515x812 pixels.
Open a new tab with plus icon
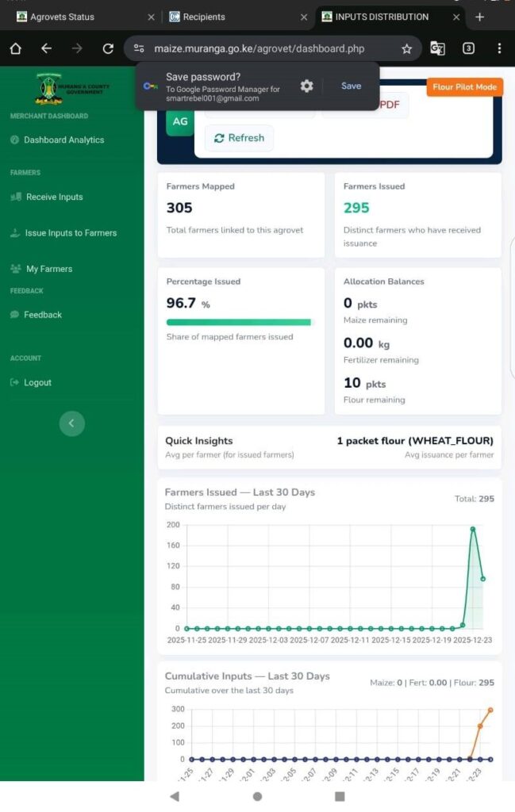479,17
